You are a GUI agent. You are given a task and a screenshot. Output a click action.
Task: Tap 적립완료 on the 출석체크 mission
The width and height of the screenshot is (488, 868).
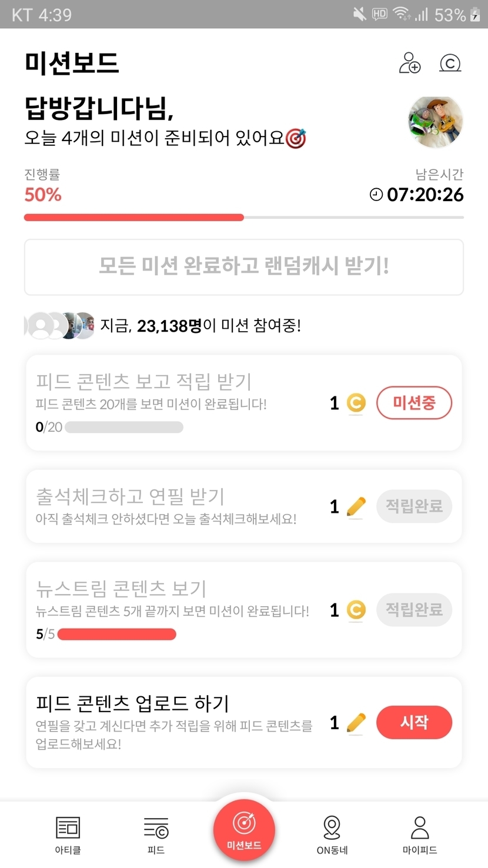coord(414,506)
